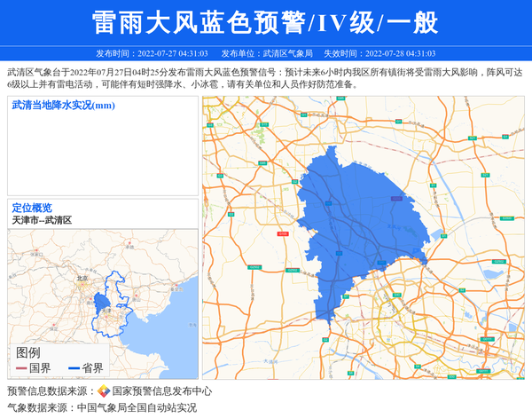532x418 pixels.
Task: Click the 图例 legend title
Action: coord(28,352)
